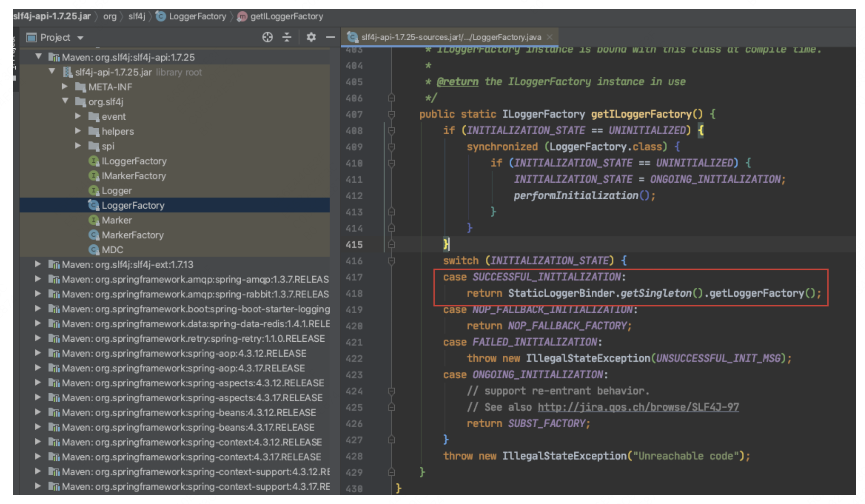The width and height of the screenshot is (865, 504).
Task: Toggle code fold marker at line 424
Action: click(391, 391)
